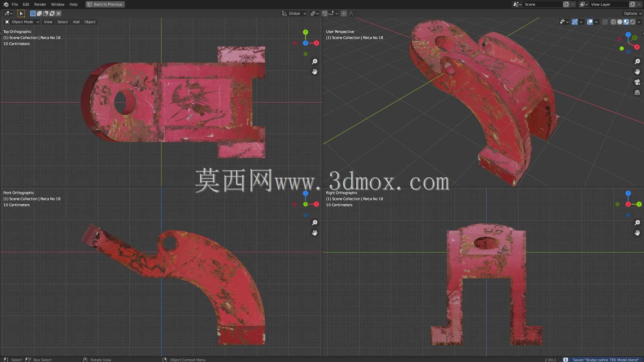Click version 2.90.1 in status bar
The width and height of the screenshot is (644, 362).
(550, 360)
